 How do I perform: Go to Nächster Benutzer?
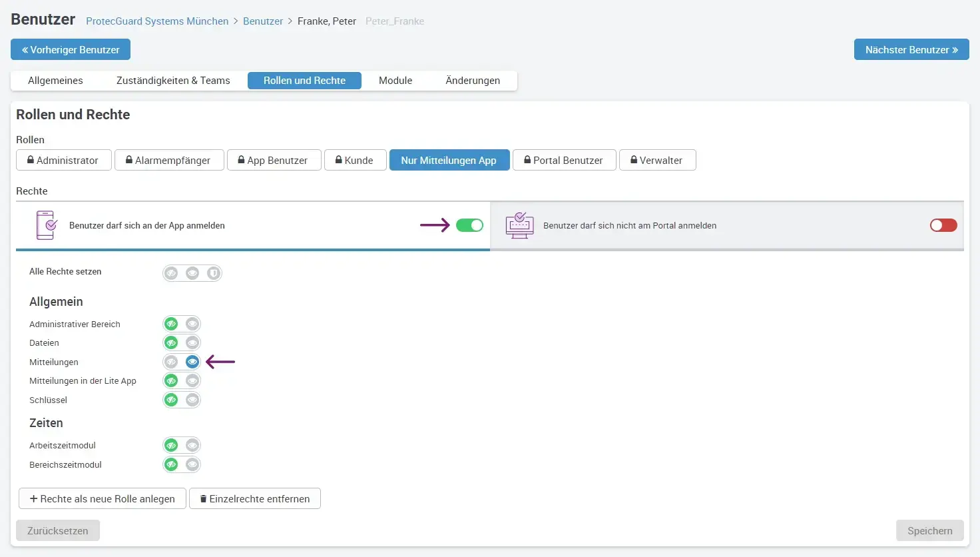[x=911, y=50]
